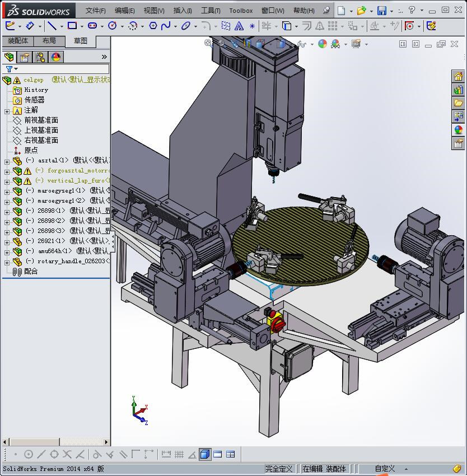The height and width of the screenshot is (476, 467).
Task: Select the Text sketch tool
Action: (239, 26)
